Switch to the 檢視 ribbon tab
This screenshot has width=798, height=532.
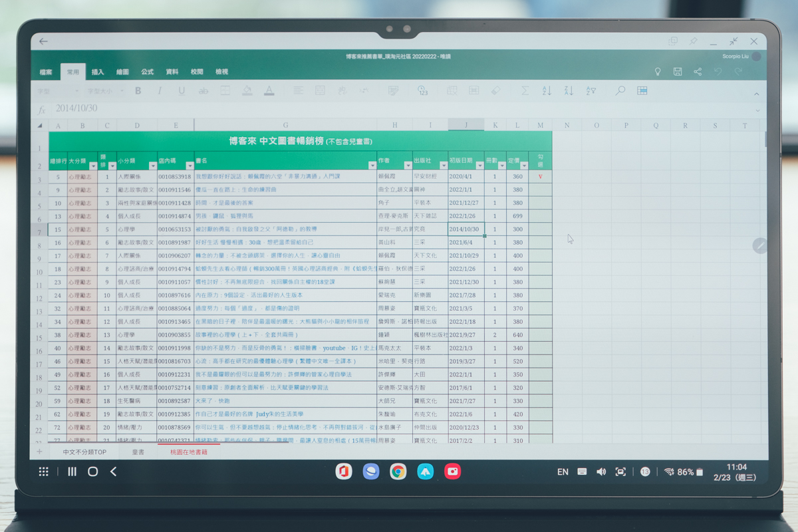[221, 72]
